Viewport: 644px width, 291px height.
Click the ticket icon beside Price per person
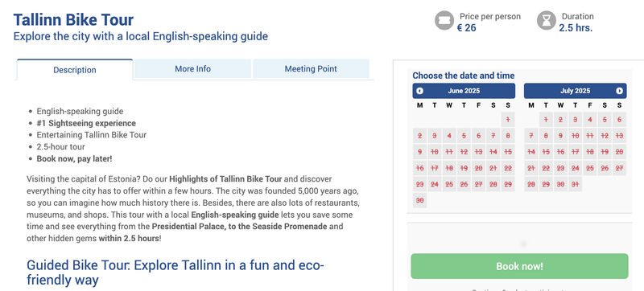tap(444, 21)
